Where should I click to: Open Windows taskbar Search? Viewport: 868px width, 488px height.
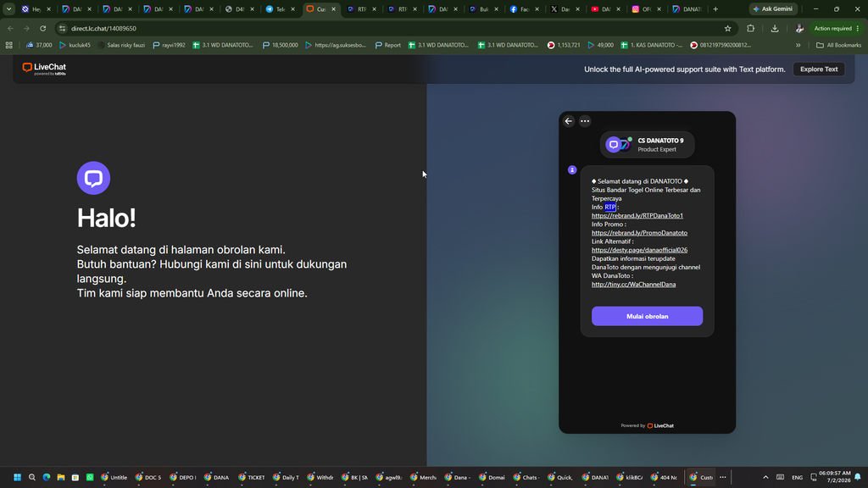pyautogui.click(x=32, y=477)
